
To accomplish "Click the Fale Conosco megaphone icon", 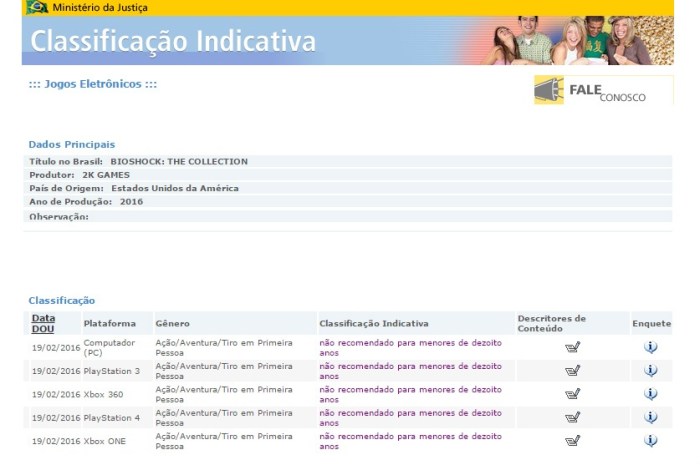I will [x=549, y=90].
